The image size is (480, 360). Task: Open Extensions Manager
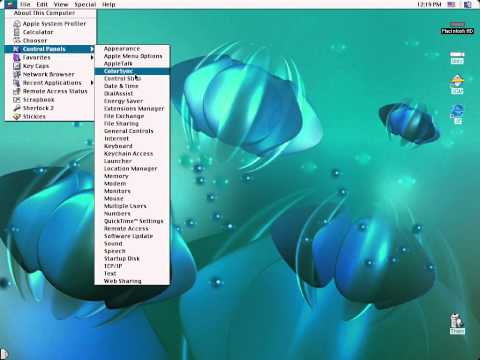tap(132, 108)
